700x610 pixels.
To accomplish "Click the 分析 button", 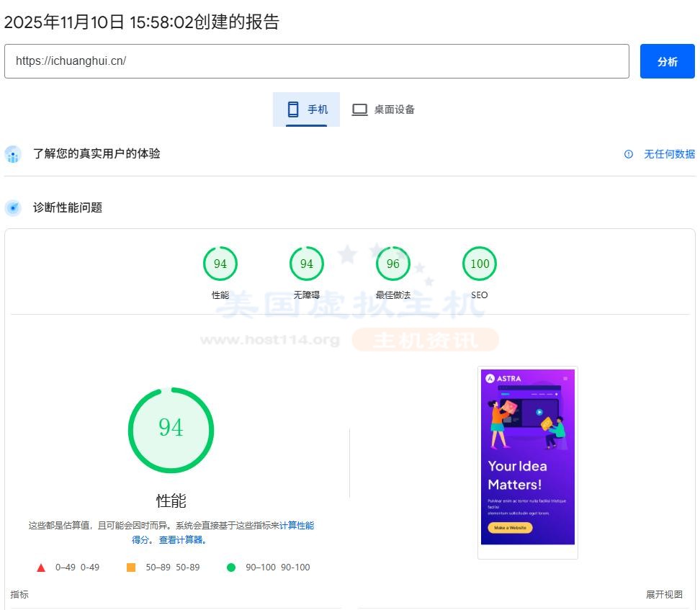I will tap(667, 60).
